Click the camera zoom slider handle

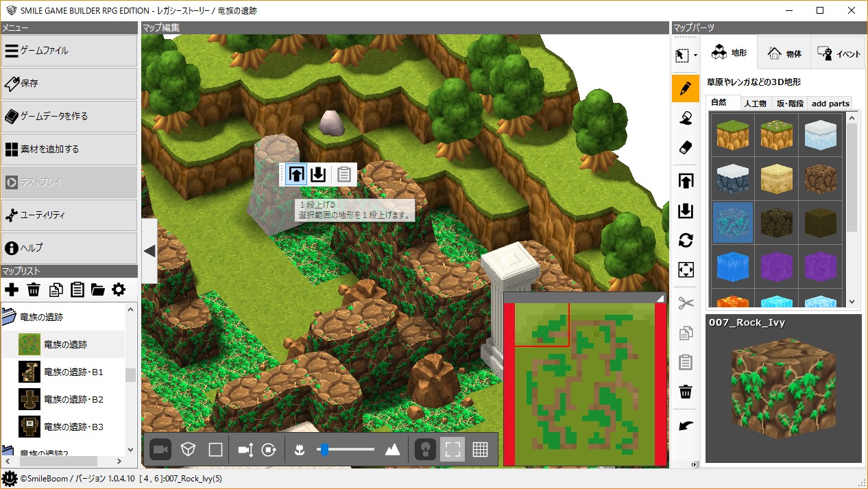324,449
